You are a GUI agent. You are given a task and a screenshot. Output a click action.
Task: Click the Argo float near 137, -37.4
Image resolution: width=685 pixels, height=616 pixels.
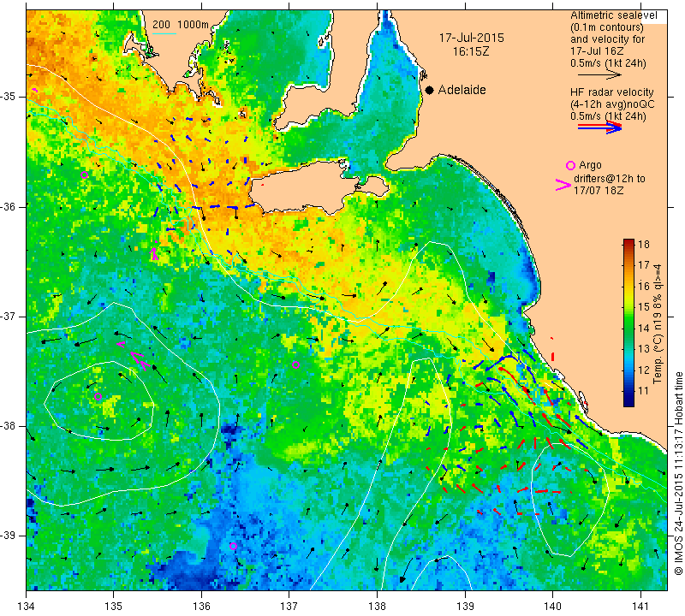pos(295,365)
